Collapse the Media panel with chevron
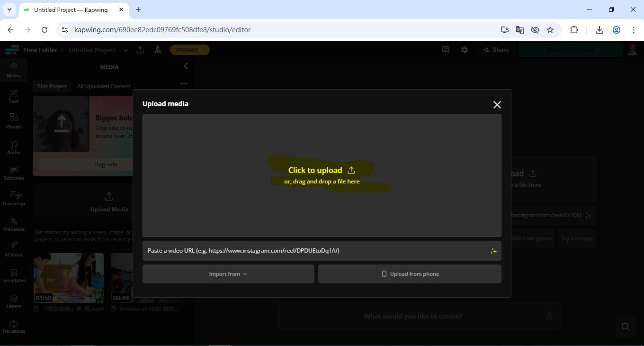644x346 pixels. [x=186, y=66]
